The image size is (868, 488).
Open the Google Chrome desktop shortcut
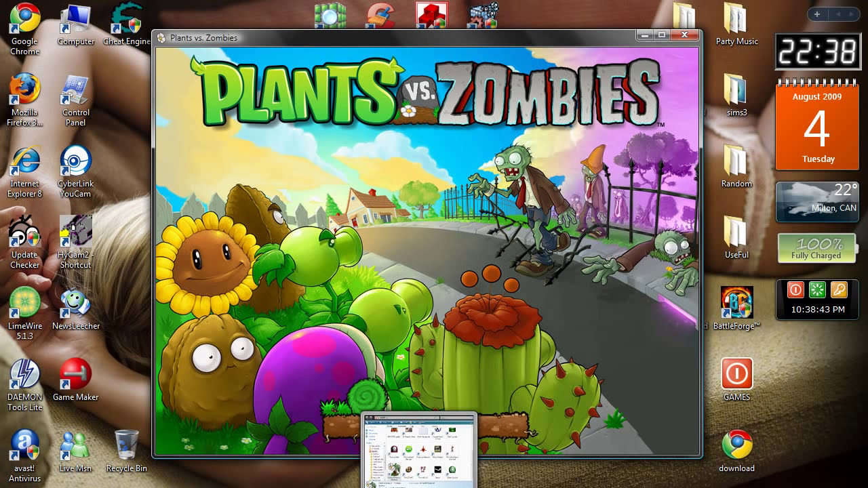tap(24, 28)
